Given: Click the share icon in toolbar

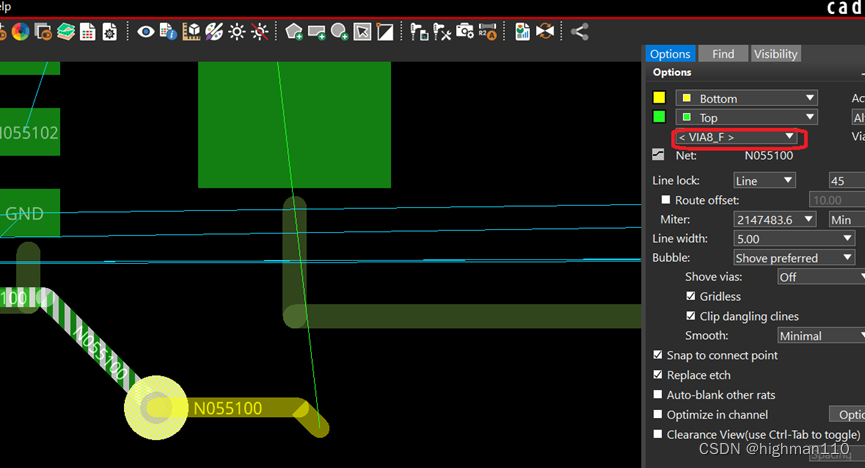Looking at the screenshot, I should pyautogui.click(x=580, y=32).
